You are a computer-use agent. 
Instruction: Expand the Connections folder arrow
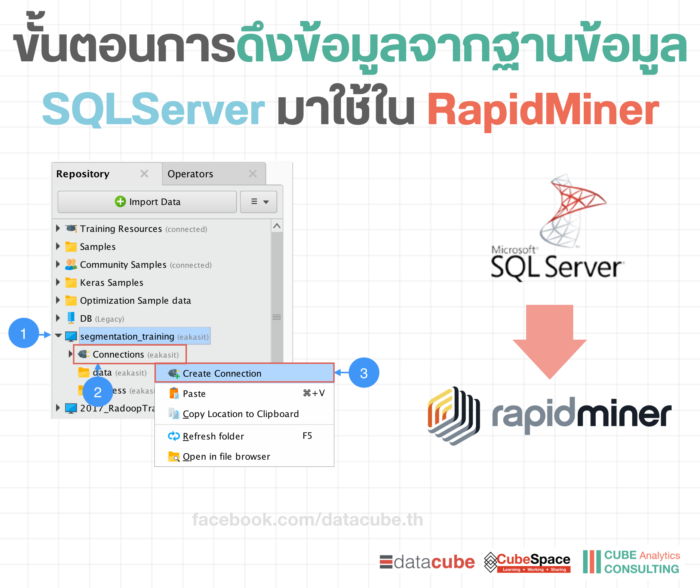click(x=70, y=354)
